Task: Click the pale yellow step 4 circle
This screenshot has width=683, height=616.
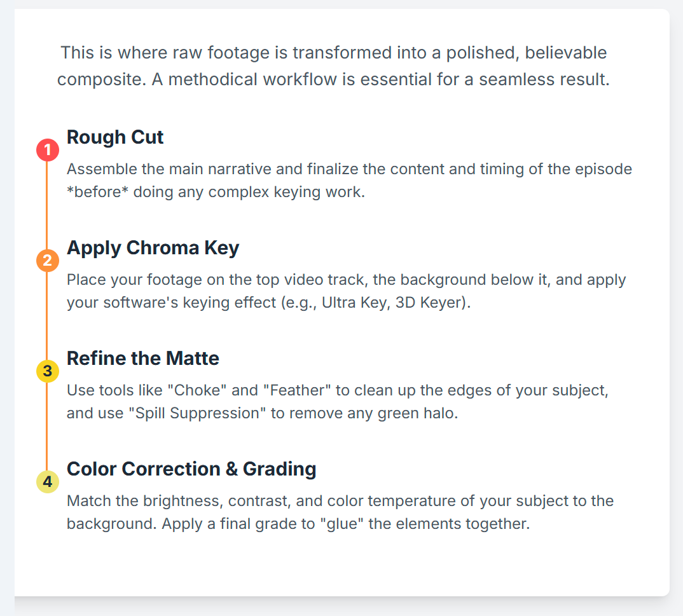Action: click(48, 481)
